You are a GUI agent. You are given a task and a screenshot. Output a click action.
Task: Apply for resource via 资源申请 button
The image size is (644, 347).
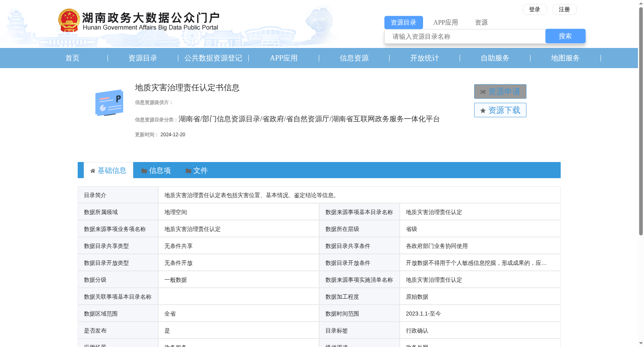point(500,91)
